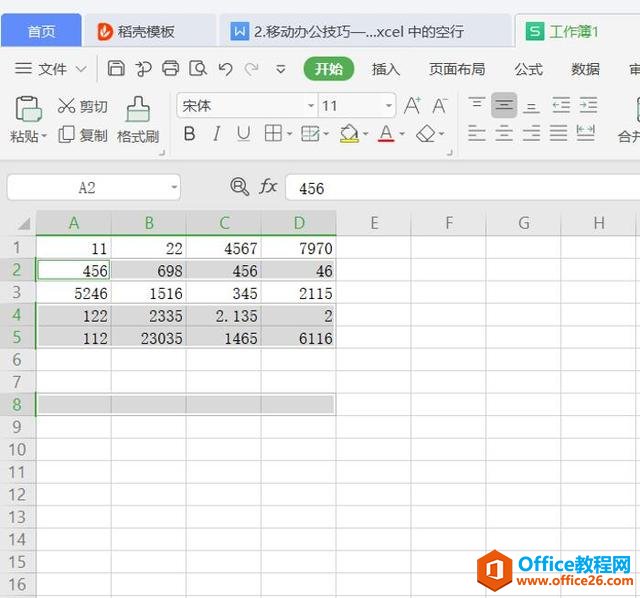The height and width of the screenshot is (598, 640).
Task: Apply the cell borders icon
Action: (273, 133)
